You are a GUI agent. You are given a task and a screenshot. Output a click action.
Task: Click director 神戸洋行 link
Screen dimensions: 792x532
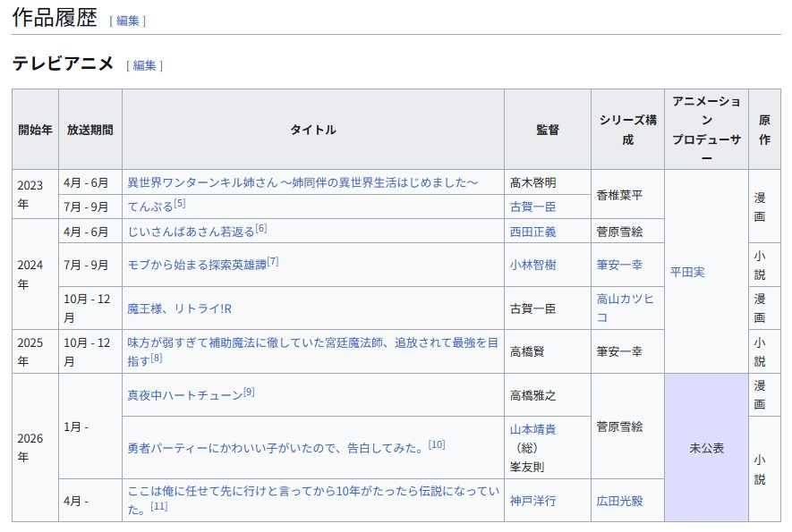click(x=532, y=501)
